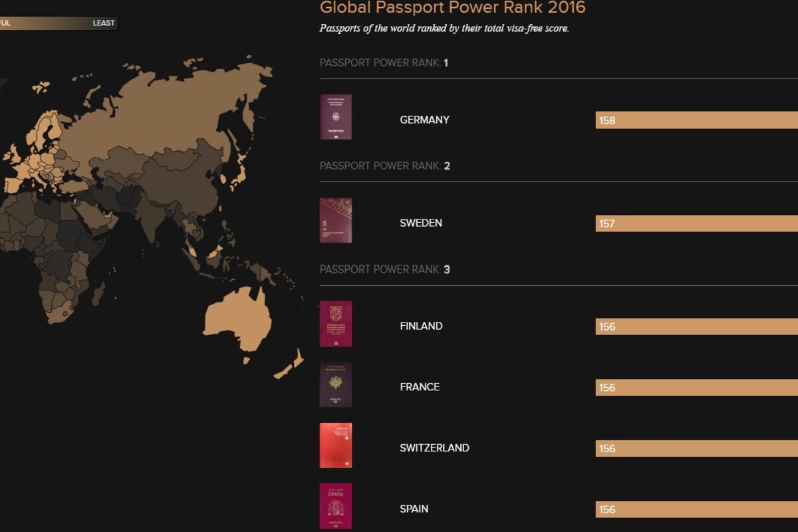Select Australia on the world map

239,319
